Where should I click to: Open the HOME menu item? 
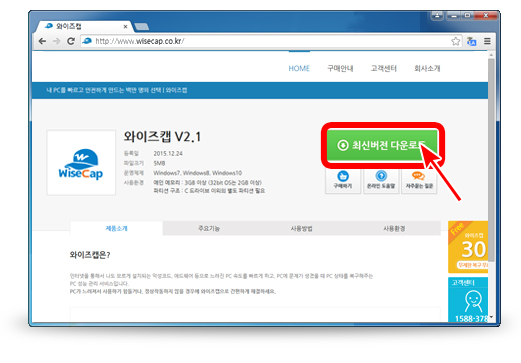[299, 68]
